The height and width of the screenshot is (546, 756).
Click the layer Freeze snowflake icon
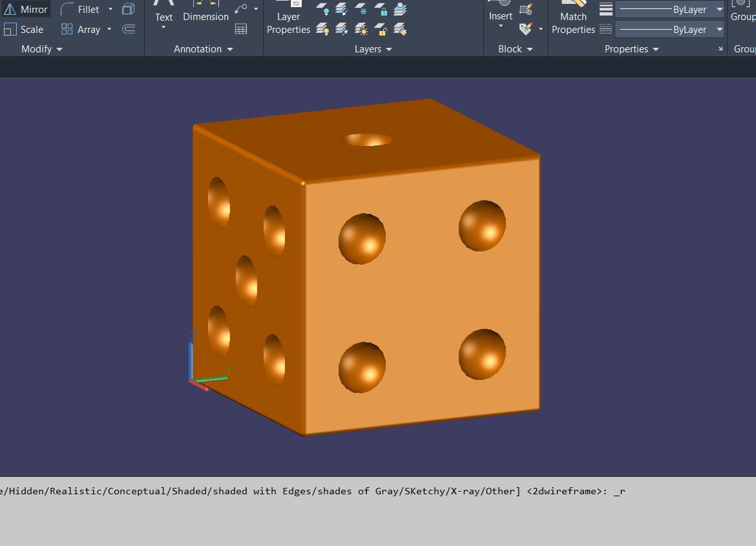tap(362, 10)
